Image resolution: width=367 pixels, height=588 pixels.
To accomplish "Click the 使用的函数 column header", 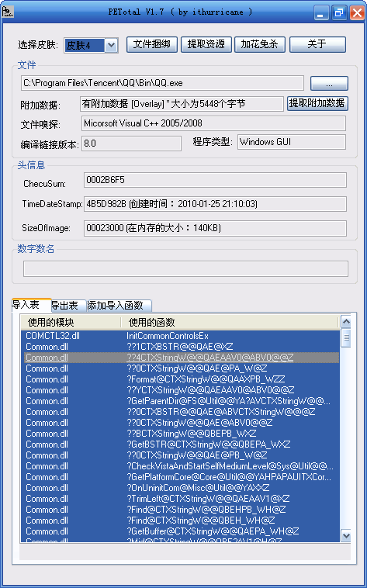I will click(x=230, y=322).
